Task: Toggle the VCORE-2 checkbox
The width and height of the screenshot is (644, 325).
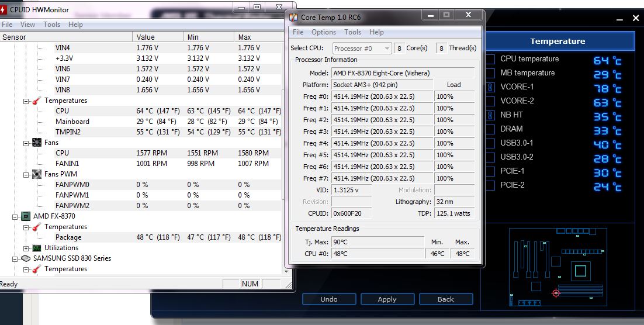Action: [490, 101]
